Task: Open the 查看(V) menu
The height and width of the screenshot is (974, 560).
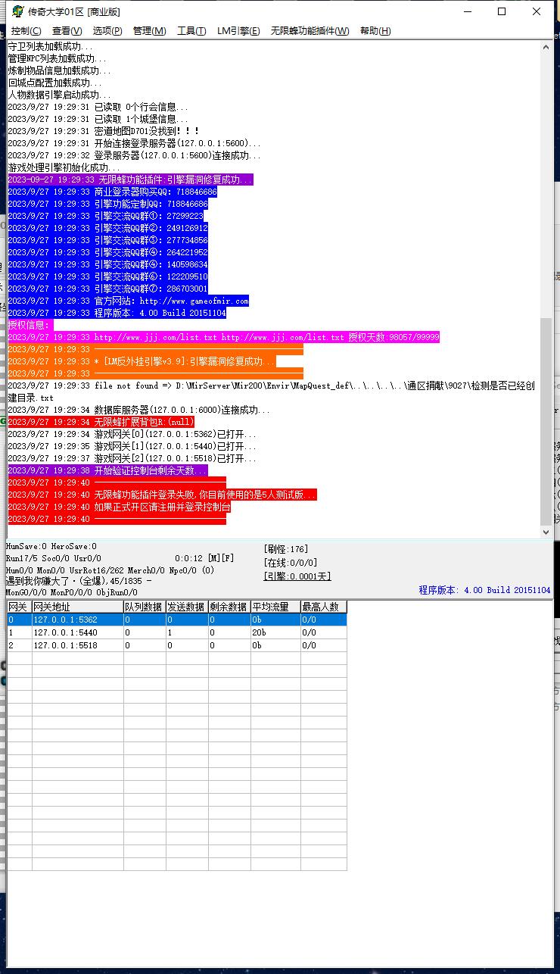Action: pyautogui.click(x=67, y=31)
